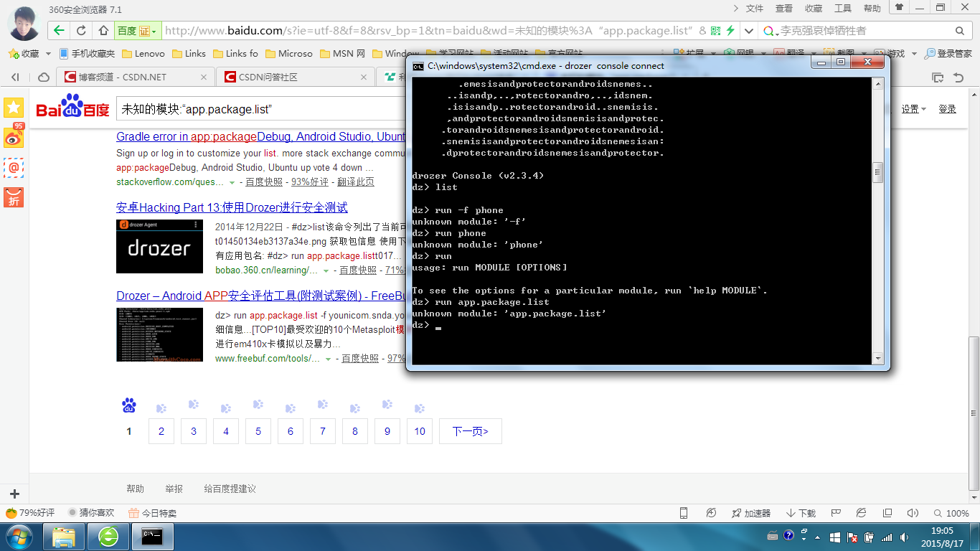Screen dimensions: 980x551
Task: Open the search engine selector dropdown
Action: click(x=771, y=31)
